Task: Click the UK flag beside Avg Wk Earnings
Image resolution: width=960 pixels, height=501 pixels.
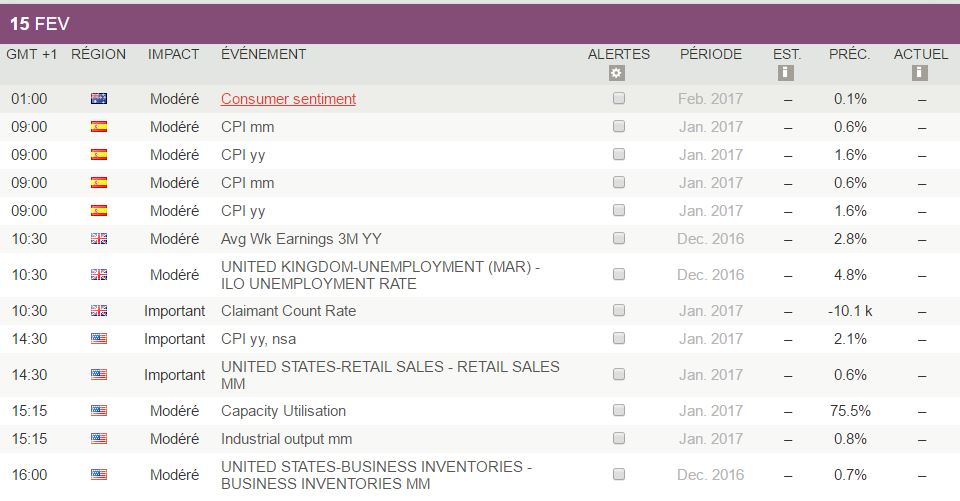Action: tap(99, 239)
